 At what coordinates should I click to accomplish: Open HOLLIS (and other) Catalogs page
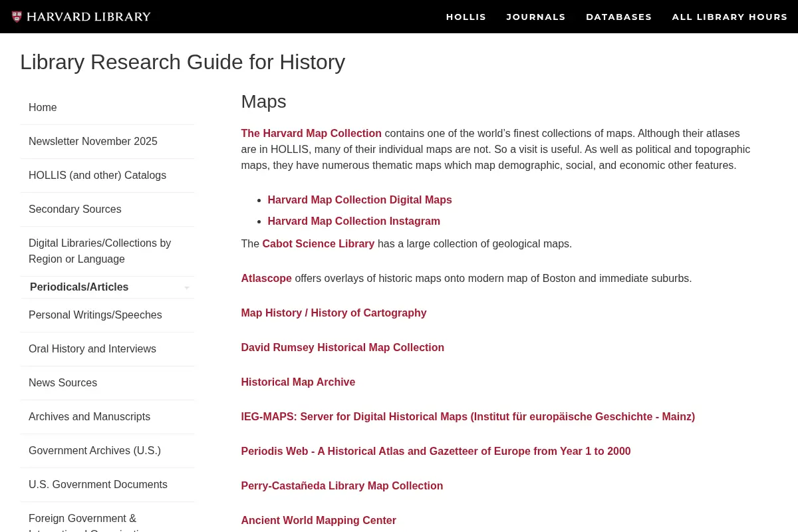107,176
